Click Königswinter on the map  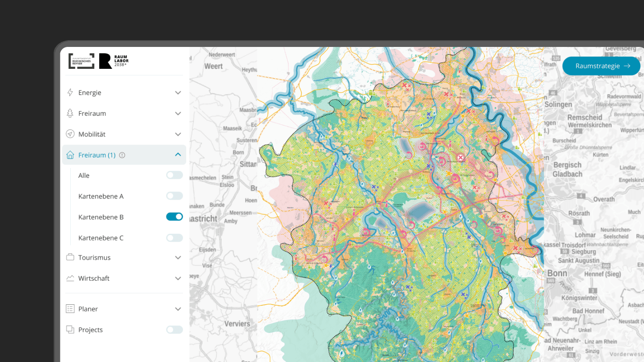[578, 298]
